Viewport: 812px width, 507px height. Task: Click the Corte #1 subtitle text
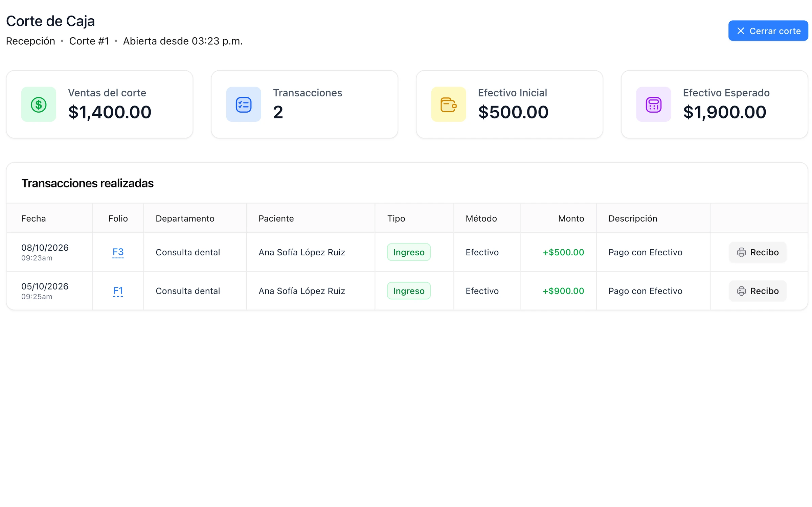tap(89, 41)
